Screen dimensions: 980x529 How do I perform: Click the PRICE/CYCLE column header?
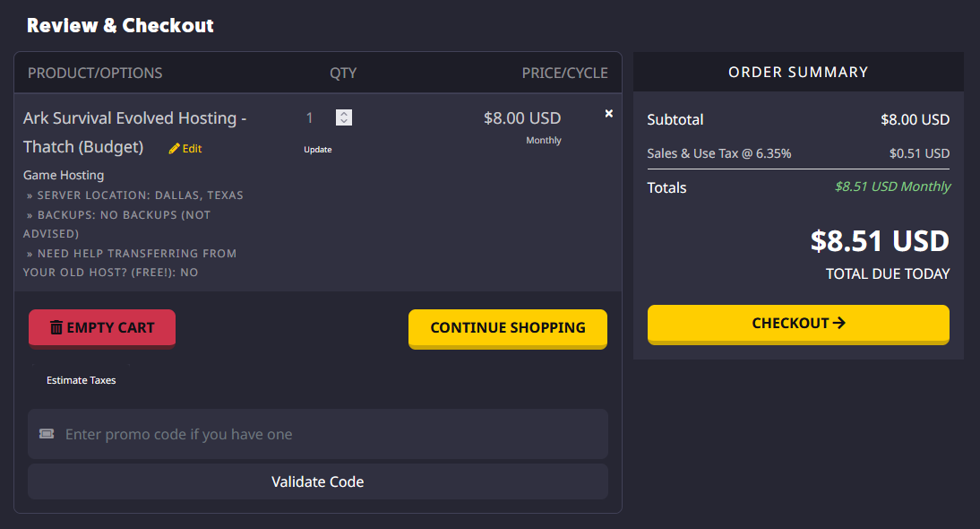pyautogui.click(x=564, y=74)
